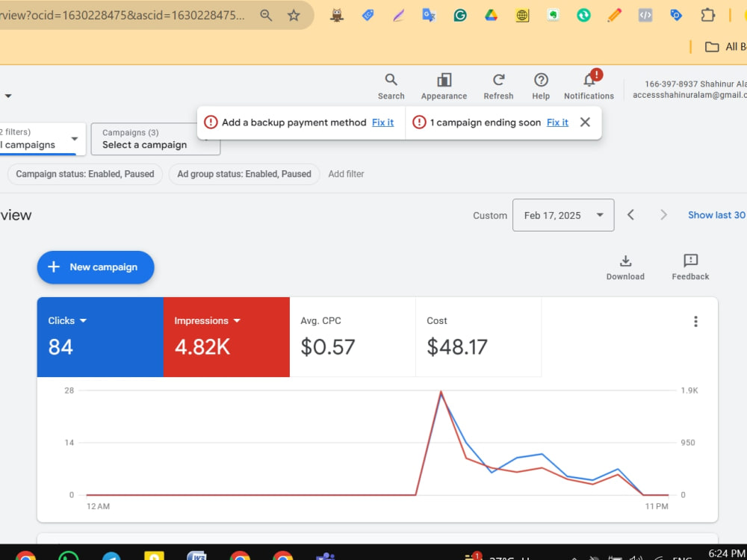747x560 pixels.
Task: Click the Custom date range label
Action: 490,215
